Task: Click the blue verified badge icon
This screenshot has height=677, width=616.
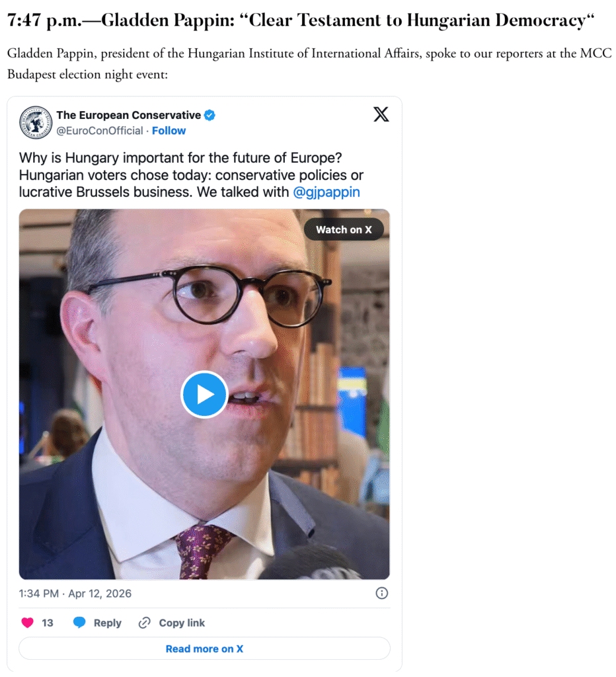Action: [210, 115]
